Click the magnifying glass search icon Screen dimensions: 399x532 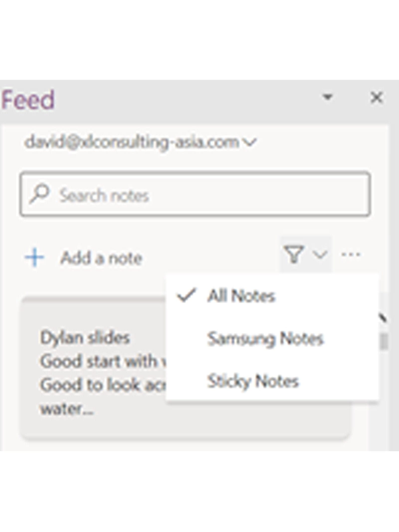click(39, 194)
